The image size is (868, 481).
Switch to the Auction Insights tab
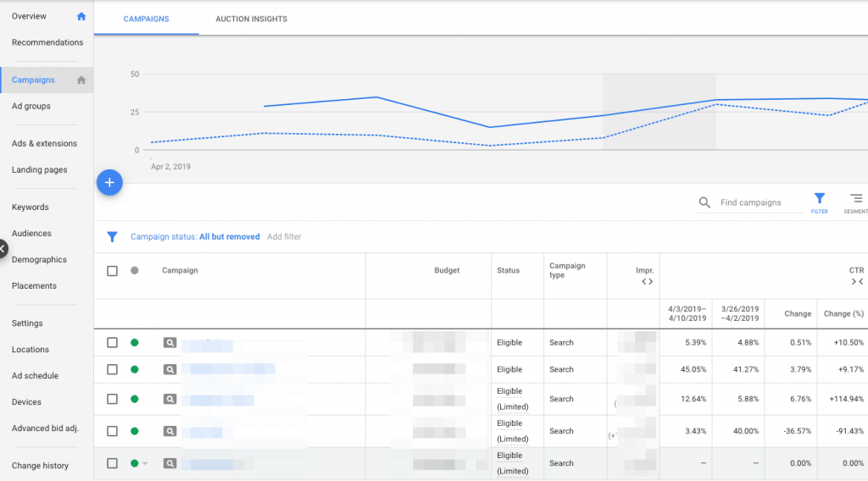[x=251, y=19]
